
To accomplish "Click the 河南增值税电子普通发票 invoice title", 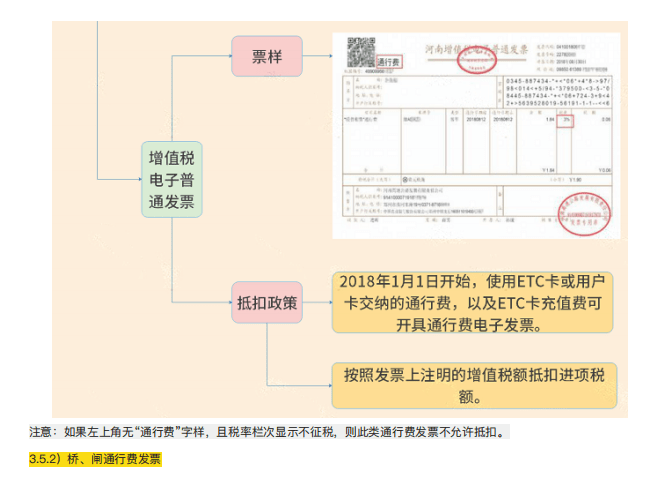I will 476,50.
